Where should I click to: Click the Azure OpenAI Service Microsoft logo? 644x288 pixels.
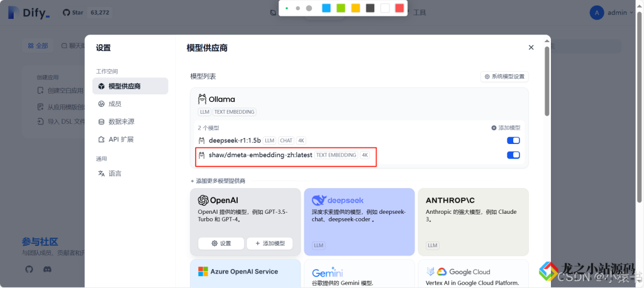[203, 272]
